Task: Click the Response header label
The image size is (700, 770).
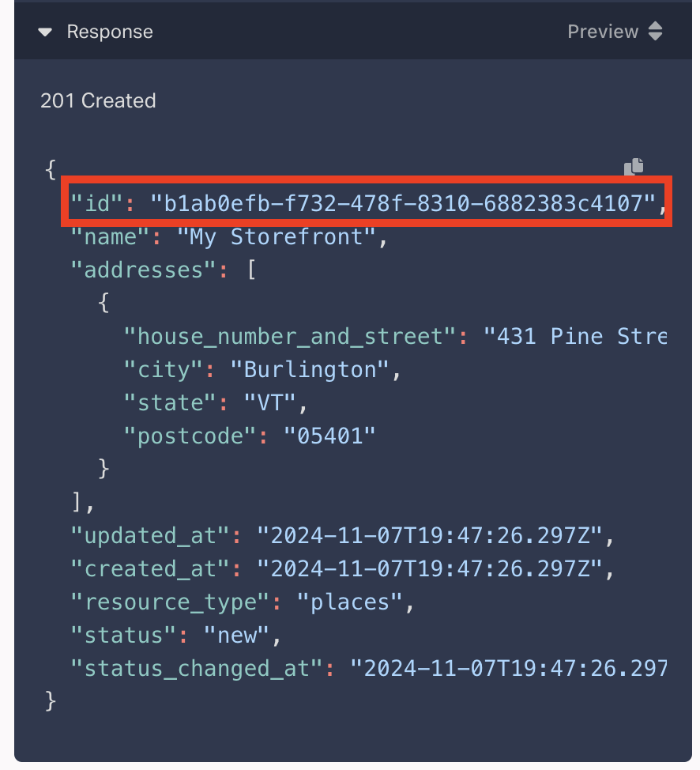Action: (x=110, y=32)
